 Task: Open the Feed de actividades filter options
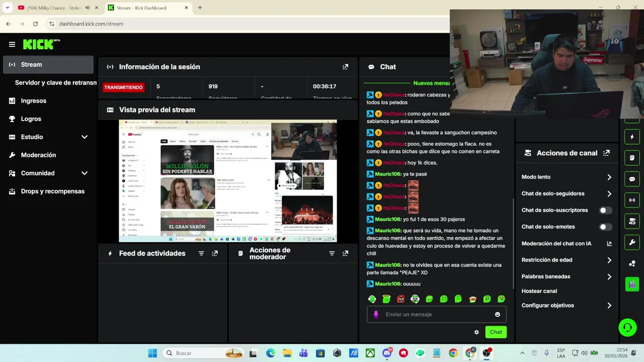pyautogui.click(x=201, y=253)
